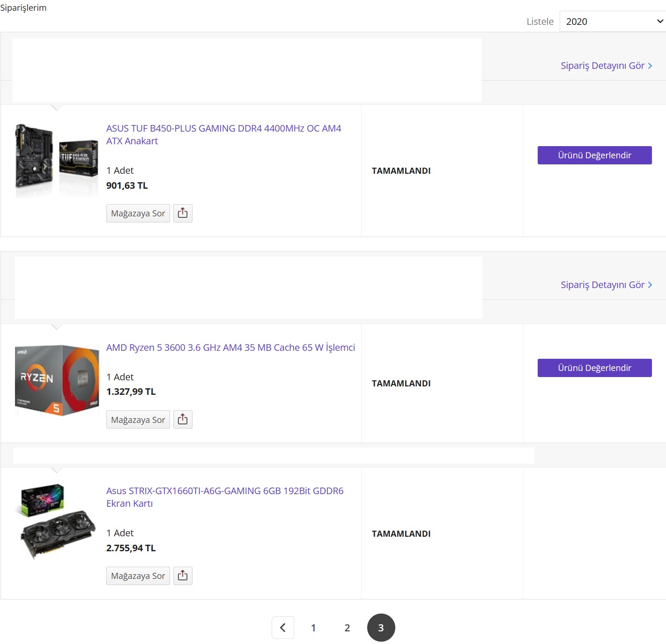Click the ASUS TUF motherboard product thumbnail

pyautogui.click(x=57, y=161)
